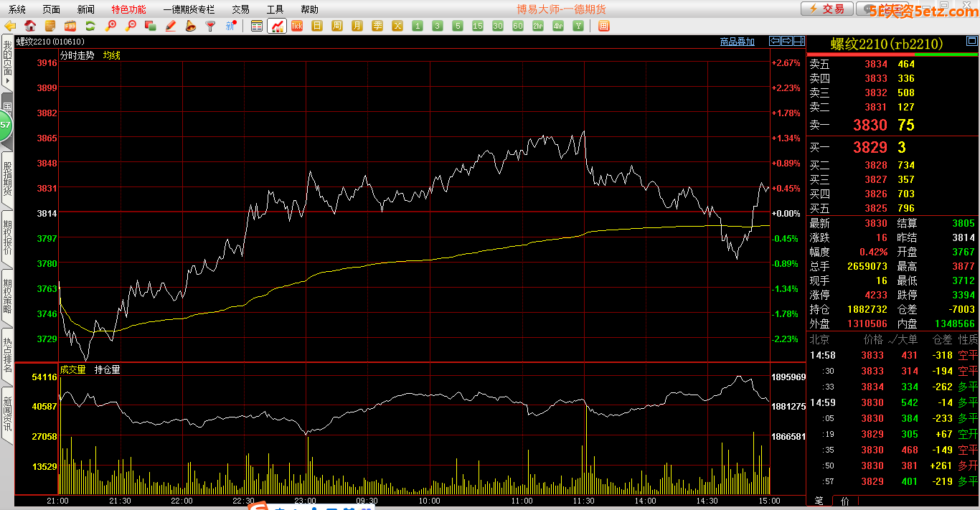The height and width of the screenshot is (510, 980).
Task: Click the Home icon in the toolbar
Action: coord(30,26)
